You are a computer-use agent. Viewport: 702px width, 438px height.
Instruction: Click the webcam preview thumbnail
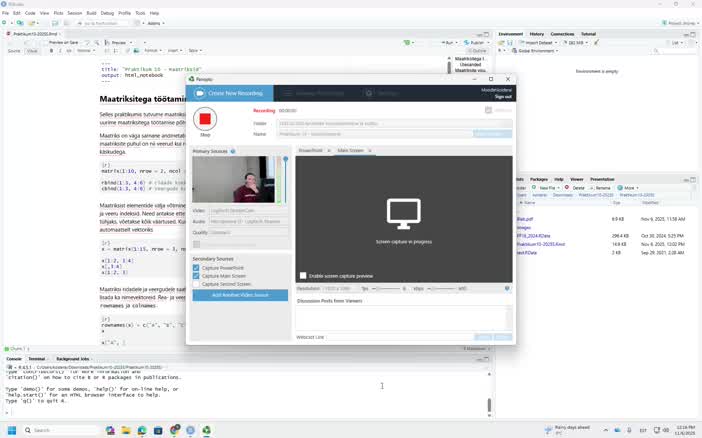234,179
